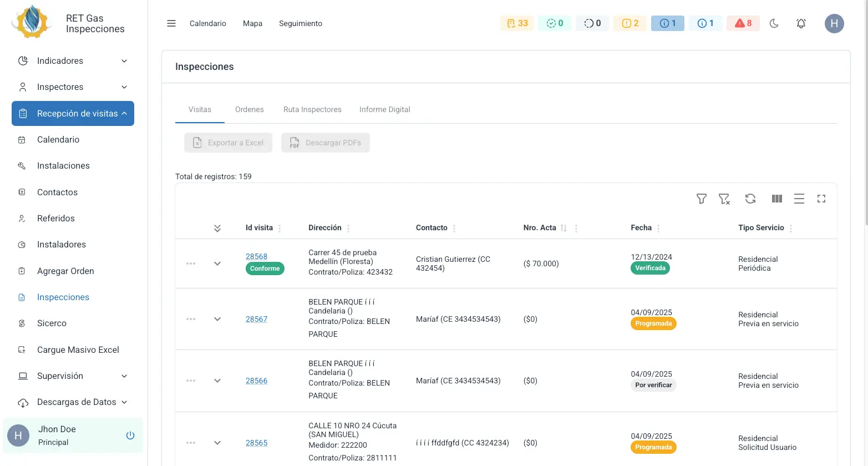Open notifications bell icon
868x466 pixels.
click(x=801, y=23)
